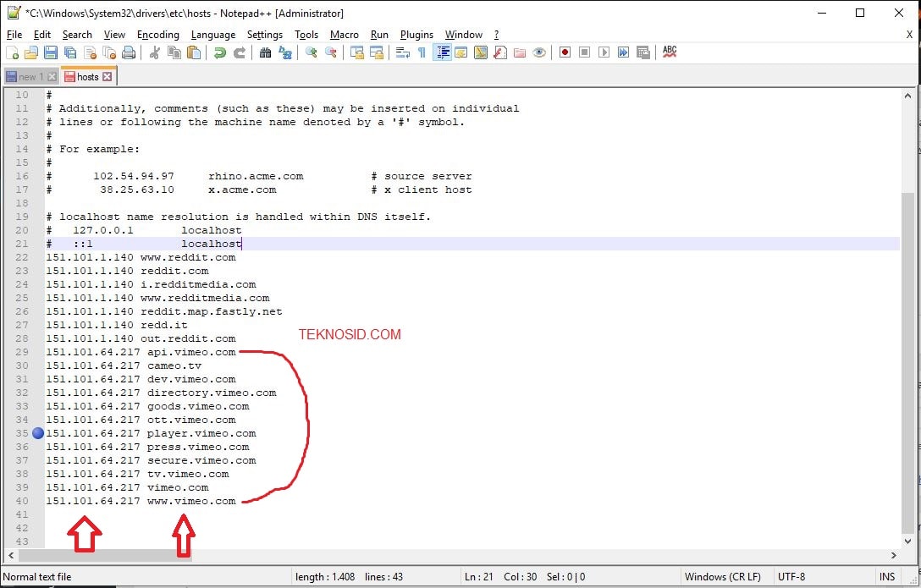Click the vertical scrollbar up arrow

coord(907,96)
